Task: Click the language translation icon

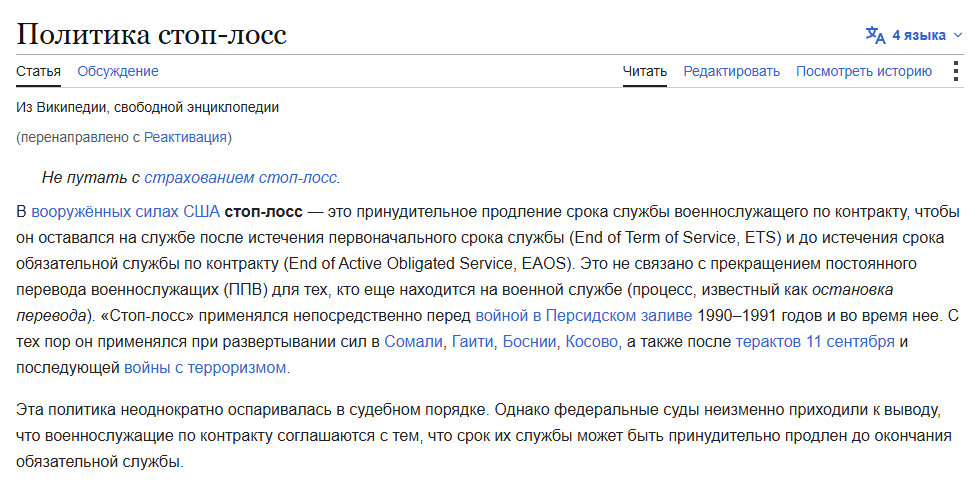Action: click(875, 35)
